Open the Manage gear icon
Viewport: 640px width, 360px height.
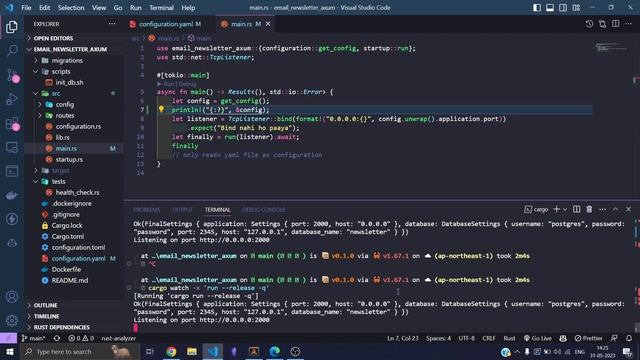coord(12,320)
